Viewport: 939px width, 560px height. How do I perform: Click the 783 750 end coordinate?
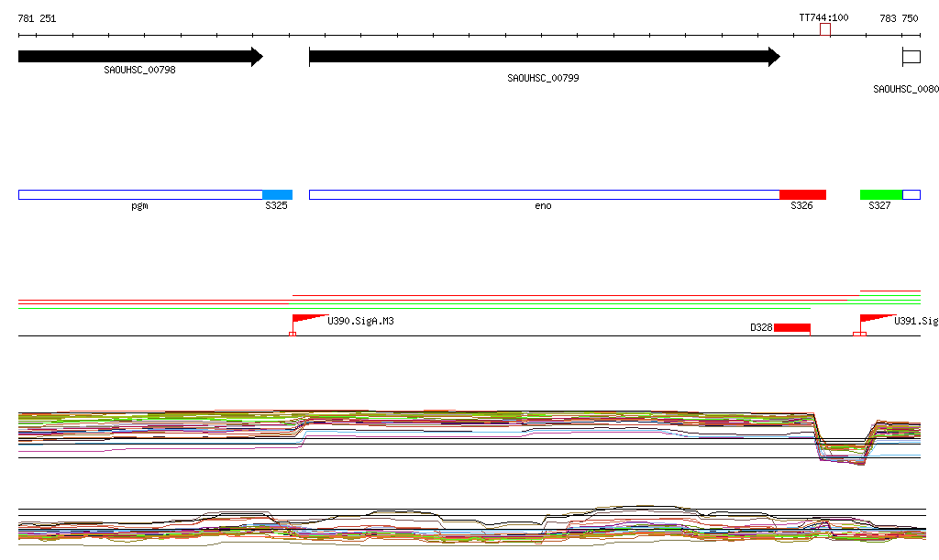coord(899,18)
